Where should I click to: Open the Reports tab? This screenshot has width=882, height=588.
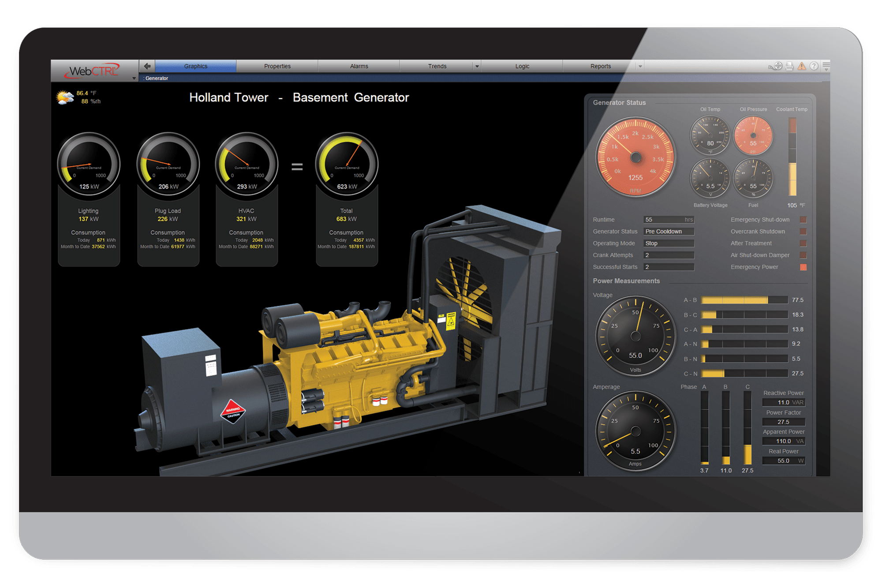click(601, 66)
